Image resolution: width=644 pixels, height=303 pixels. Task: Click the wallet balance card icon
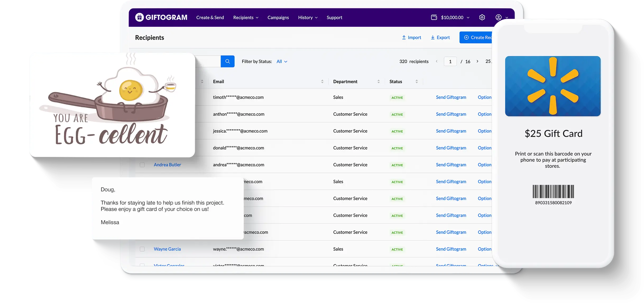[x=434, y=17]
